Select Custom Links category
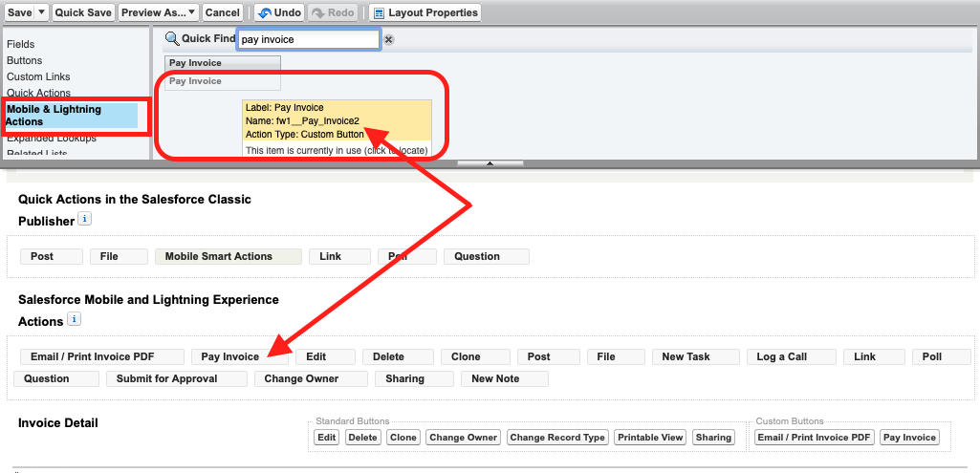The height and width of the screenshot is (473, 980). coord(38,76)
